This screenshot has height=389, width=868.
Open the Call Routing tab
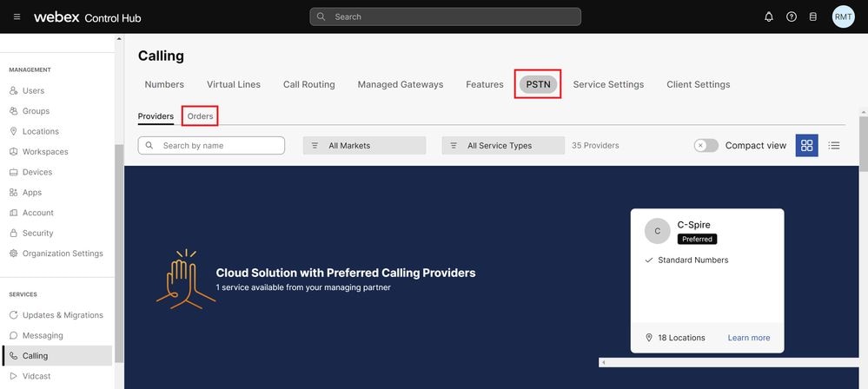(x=309, y=85)
